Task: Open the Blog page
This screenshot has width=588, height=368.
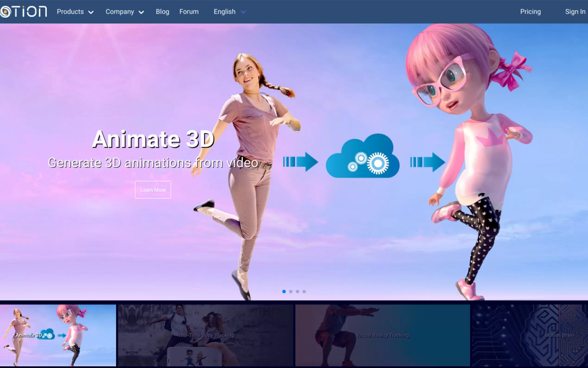Action: (x=162, y=12)
